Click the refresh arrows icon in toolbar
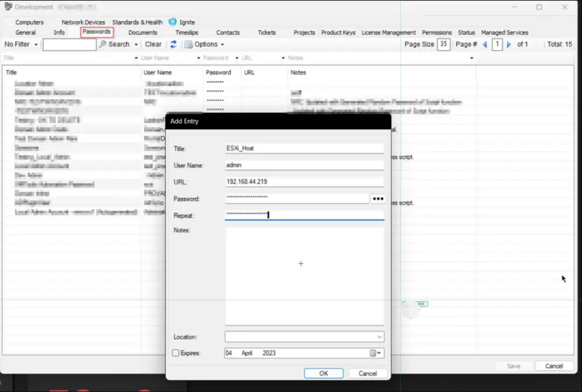 pyautogui.click(x=173, y=45)
